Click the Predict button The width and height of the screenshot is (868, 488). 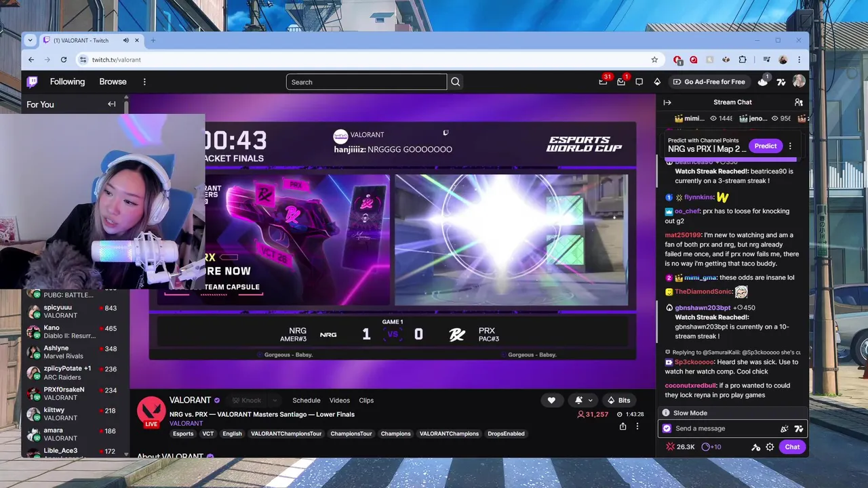pyautogui.click(x=765, y=146)
